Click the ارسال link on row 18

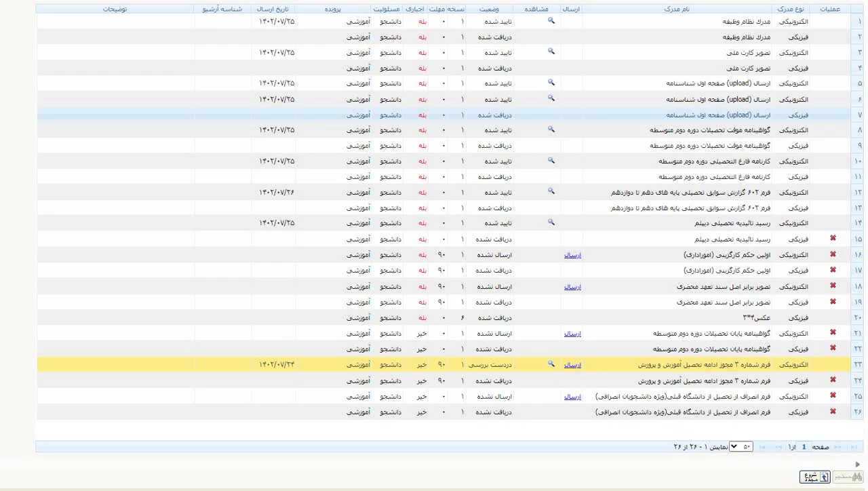(572, 287)
